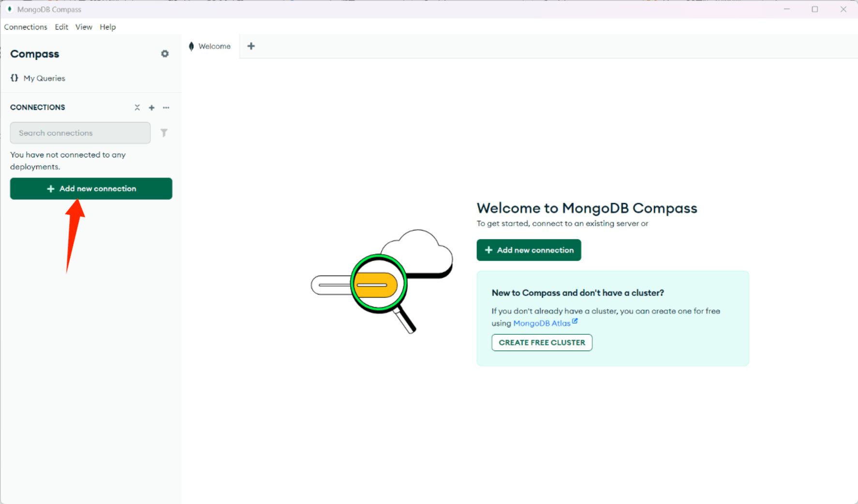Image resolution: width=858 pixels, height=504 pixels.
Task: Open a new tab with plus icon
Action: 251,46
